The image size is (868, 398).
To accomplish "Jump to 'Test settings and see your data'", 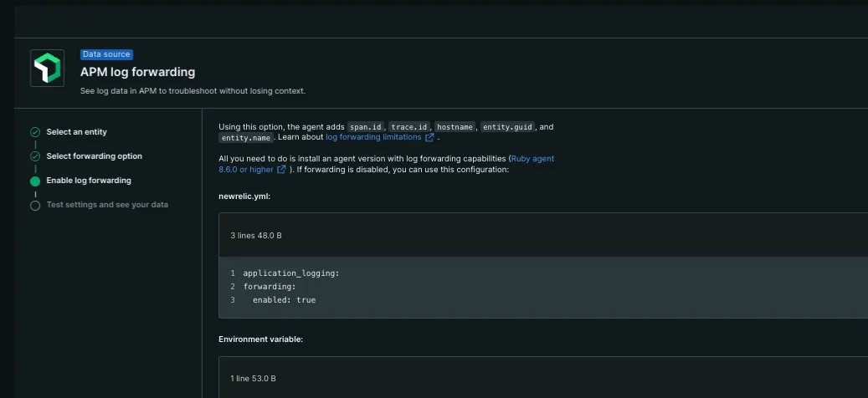I will (x=107, y=205).
